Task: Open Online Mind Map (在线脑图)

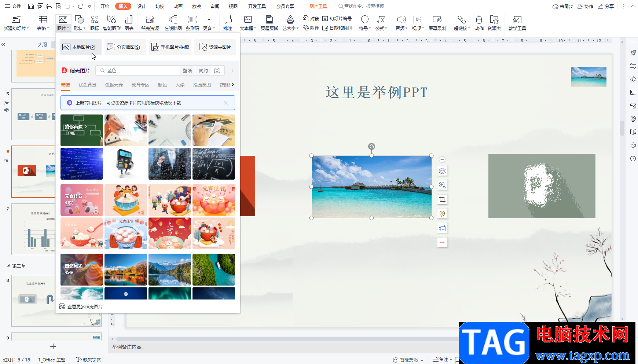Action: [x=173, y=23]
